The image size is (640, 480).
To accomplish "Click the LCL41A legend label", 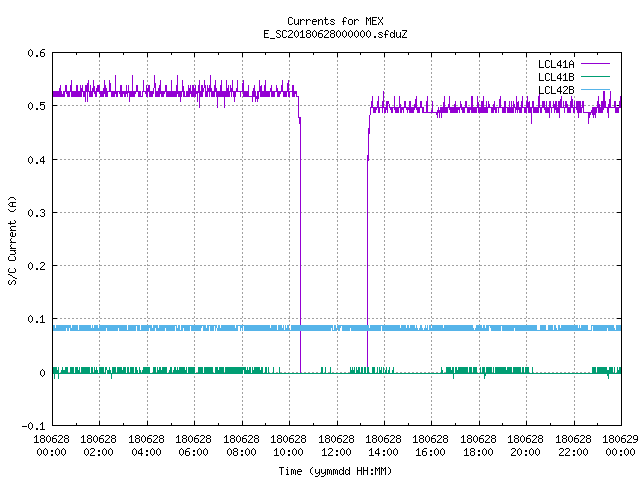I will [556, 64].
